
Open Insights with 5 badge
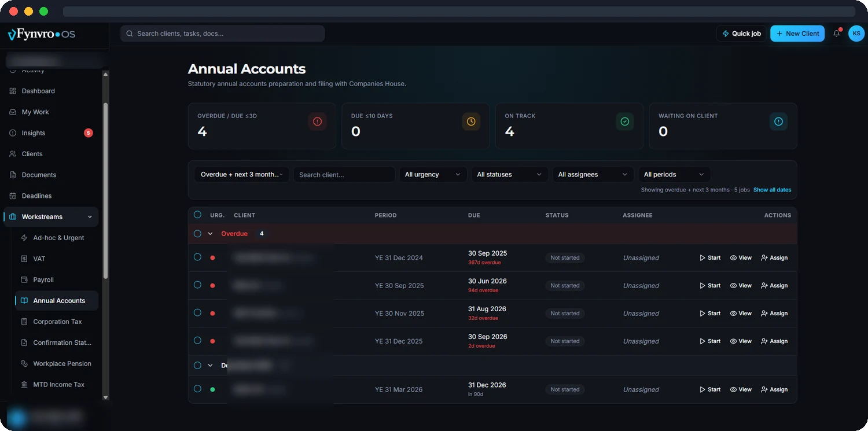(x=51, y=133)
